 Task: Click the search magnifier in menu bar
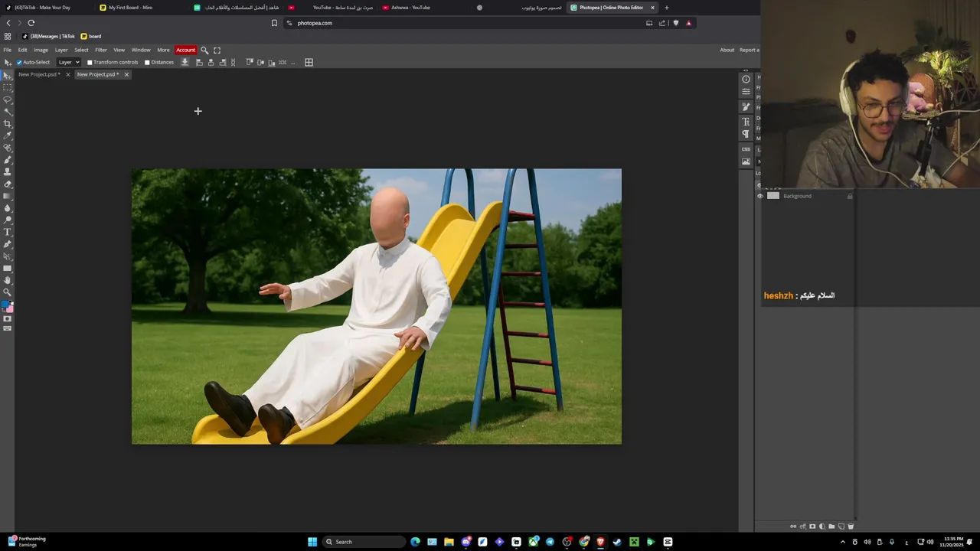coord(204,50)
